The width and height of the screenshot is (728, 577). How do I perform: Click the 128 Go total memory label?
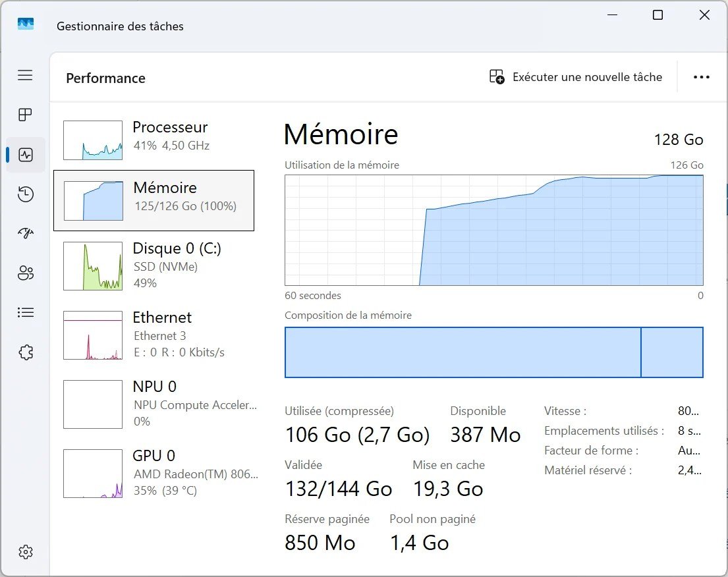click(679, 140)
